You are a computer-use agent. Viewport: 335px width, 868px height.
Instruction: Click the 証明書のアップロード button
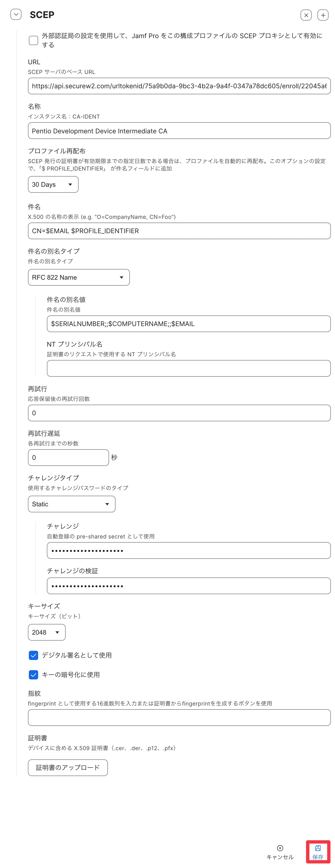click(67, 767)
